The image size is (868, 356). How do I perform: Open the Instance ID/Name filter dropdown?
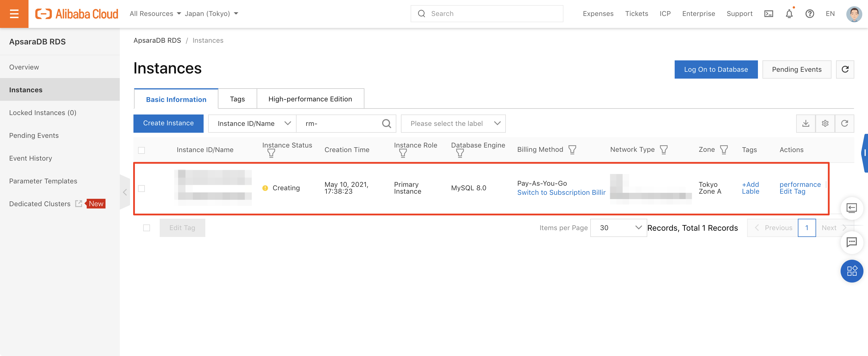click(x=252, y=124)
